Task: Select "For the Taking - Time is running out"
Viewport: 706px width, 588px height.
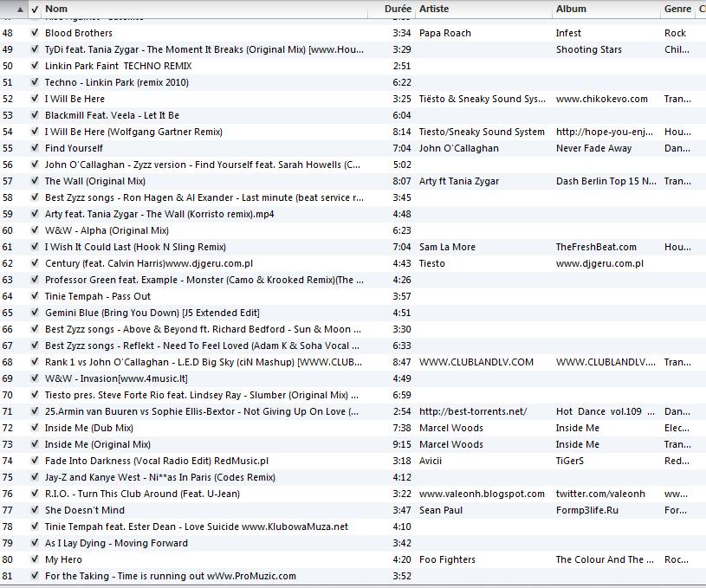Action: pos(171,576)
